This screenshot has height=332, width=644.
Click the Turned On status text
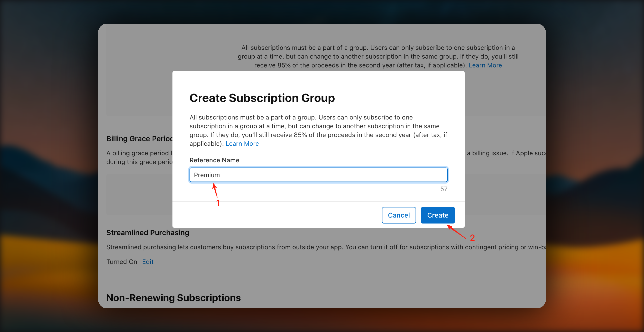coord(122,261)
